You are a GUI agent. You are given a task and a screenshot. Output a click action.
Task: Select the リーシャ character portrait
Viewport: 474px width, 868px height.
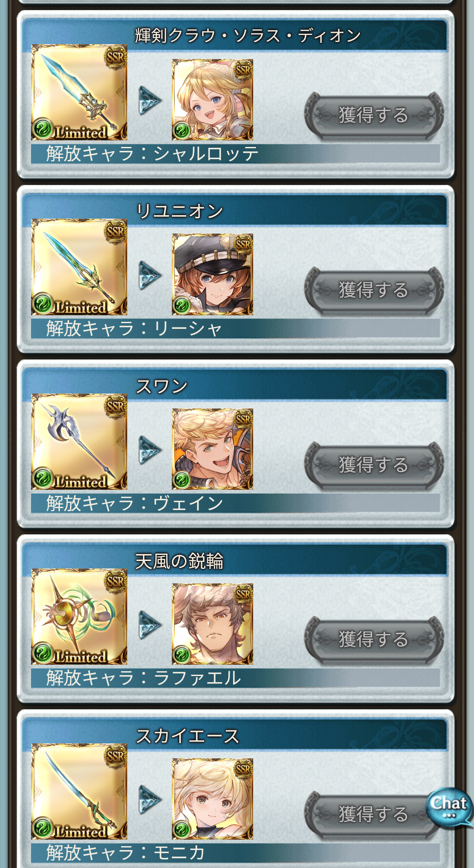pos(213,275)
